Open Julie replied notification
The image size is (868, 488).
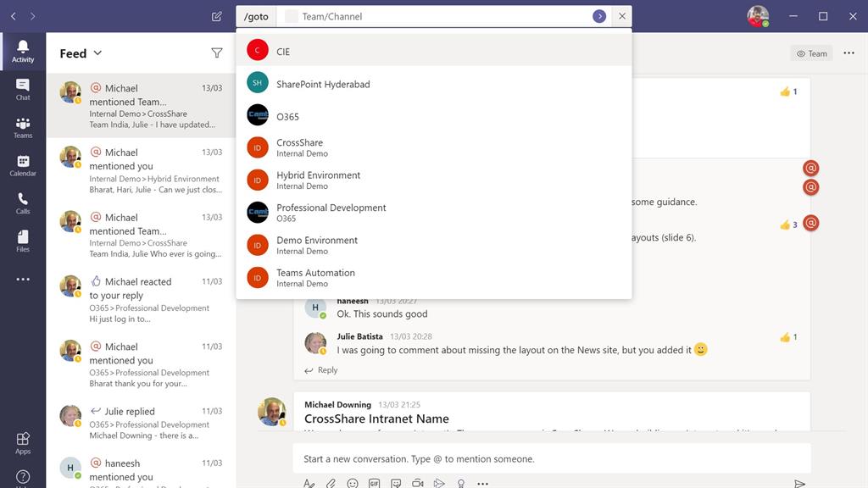142,424
